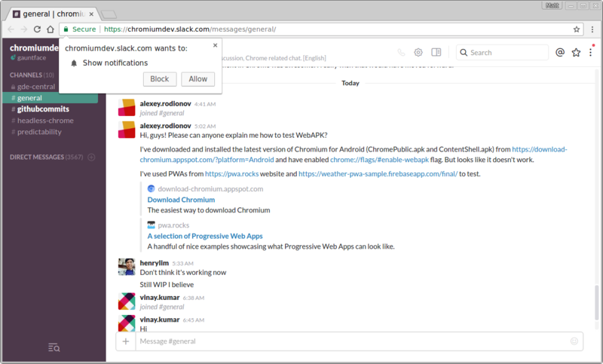Open the githubcommits channel
This screenshot has height=364, width=603.
(43, 109)
